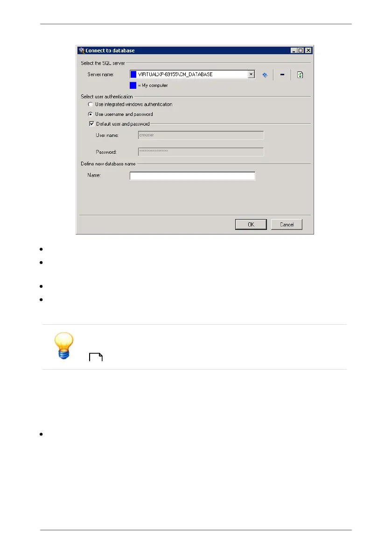Screen dimensions: 392x556
Task: Click the yellow lightbulb tip icon
Action: pos(64,346)
